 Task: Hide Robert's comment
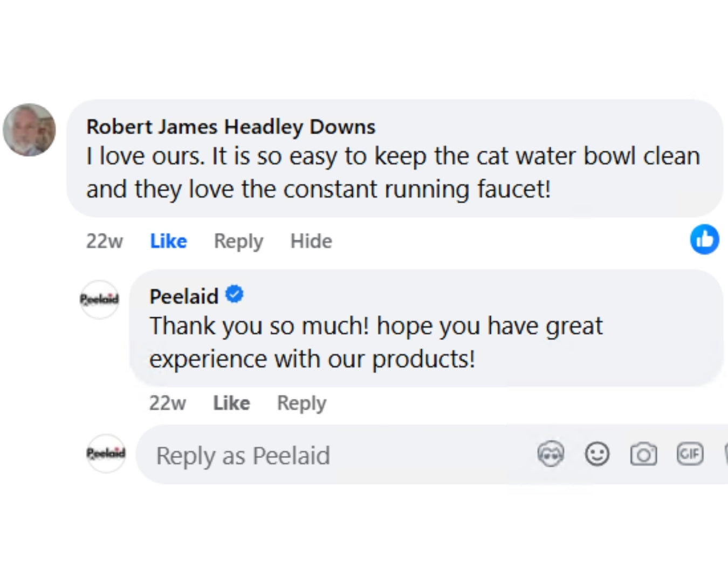(311, 241)
